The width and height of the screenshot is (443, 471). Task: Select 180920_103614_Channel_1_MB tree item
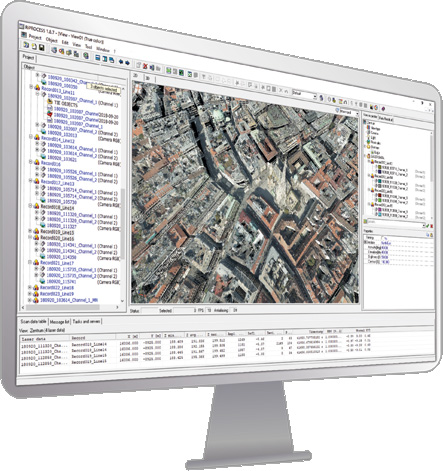tap(69, 300)
